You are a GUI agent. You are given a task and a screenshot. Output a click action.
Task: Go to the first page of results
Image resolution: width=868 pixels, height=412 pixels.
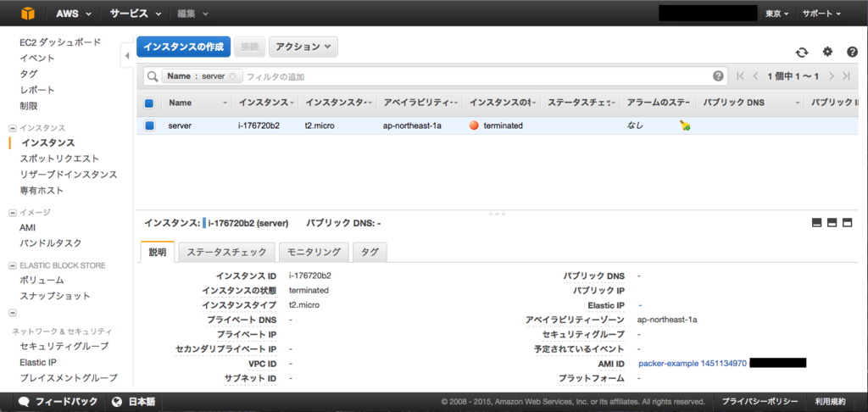pos(741,76)
